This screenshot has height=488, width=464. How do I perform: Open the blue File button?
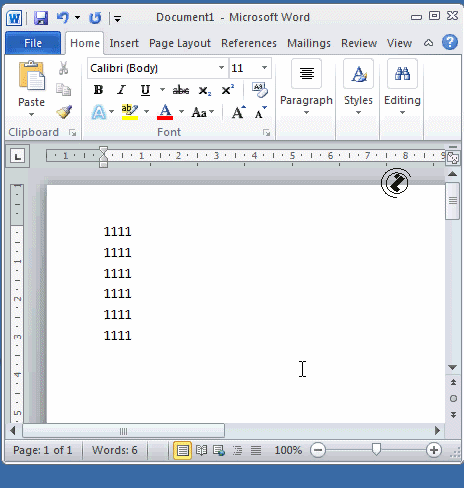33,43
